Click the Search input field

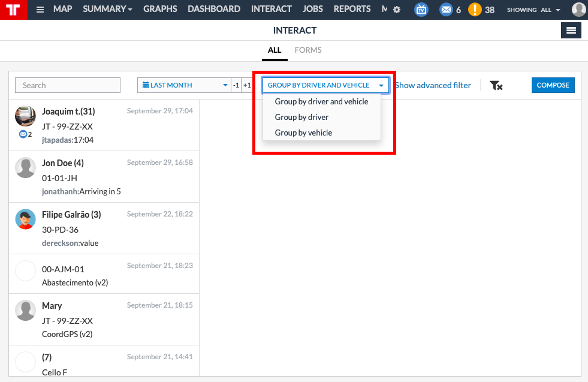68,85
